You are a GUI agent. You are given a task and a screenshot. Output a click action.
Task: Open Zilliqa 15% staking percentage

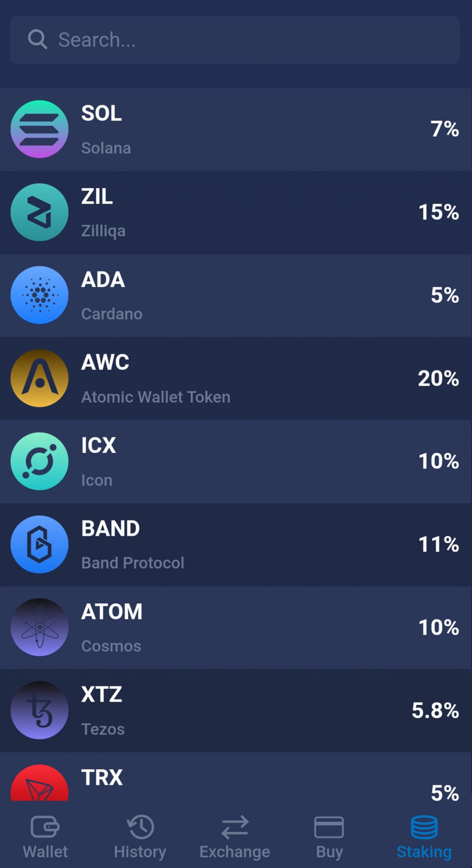coord(438,212)
